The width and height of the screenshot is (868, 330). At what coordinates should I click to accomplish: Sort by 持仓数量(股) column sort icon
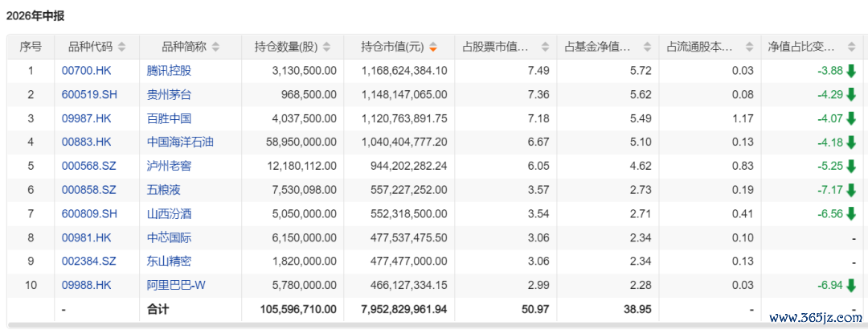pos(327,47)
